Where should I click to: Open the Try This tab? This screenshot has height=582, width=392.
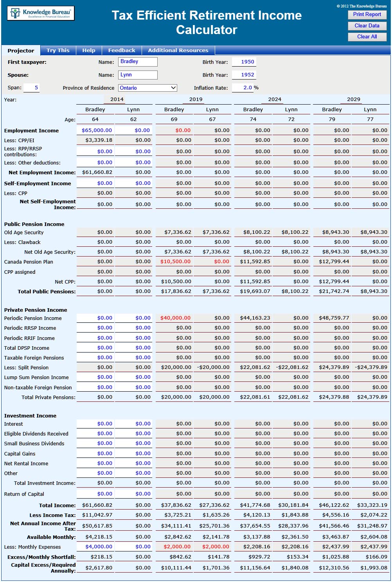58,51
